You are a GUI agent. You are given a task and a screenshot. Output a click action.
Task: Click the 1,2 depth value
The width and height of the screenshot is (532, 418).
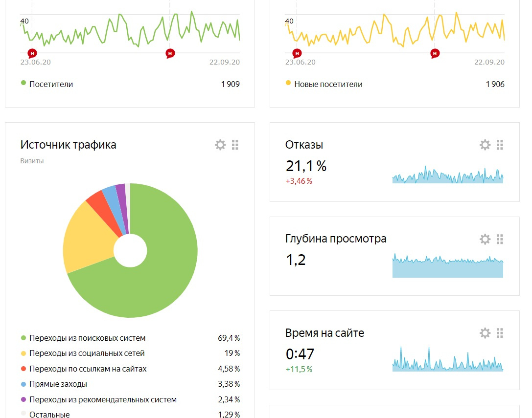tap(296, 260)
